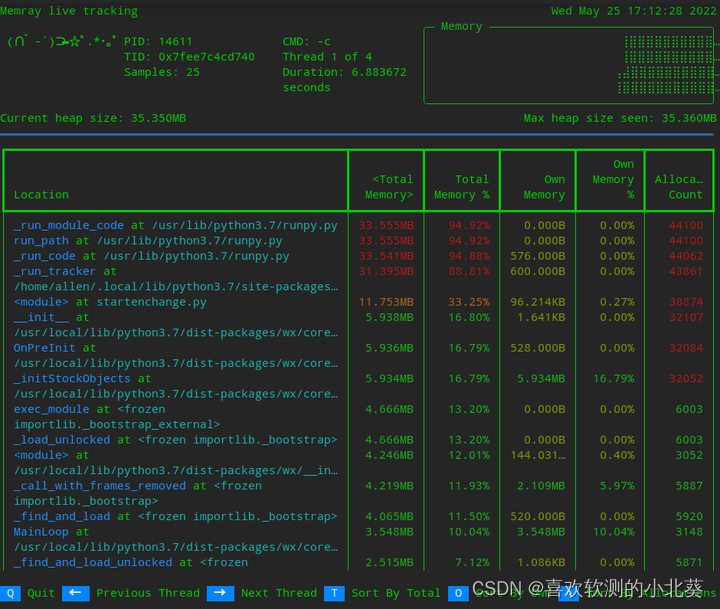
Task: Click the 5.97% own memory percentage
Action: pyautogui.click(x=617, y=486)
